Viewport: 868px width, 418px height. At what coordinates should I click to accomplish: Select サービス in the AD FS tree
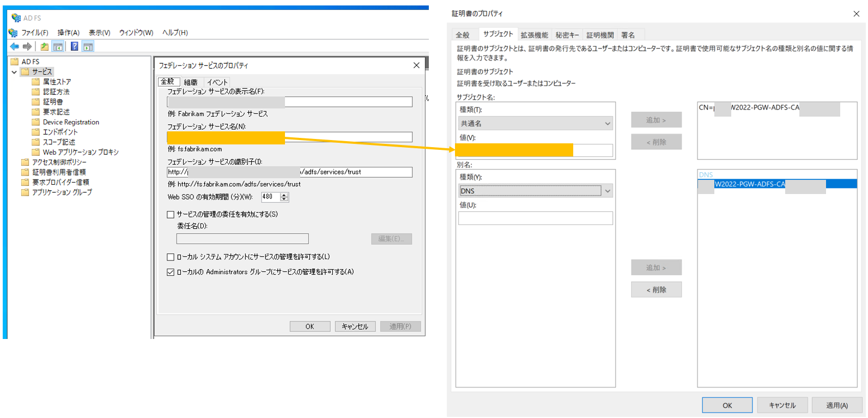pos(42,72)
